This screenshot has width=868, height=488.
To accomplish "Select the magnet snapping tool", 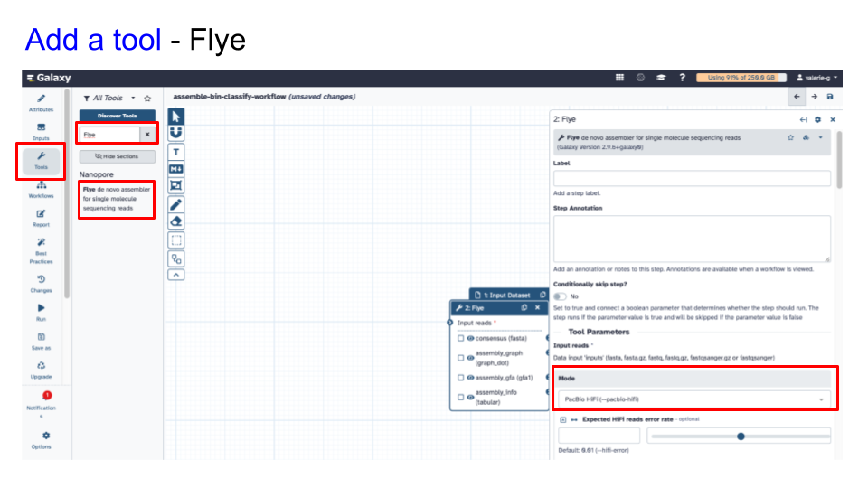I will coord(176,134).
